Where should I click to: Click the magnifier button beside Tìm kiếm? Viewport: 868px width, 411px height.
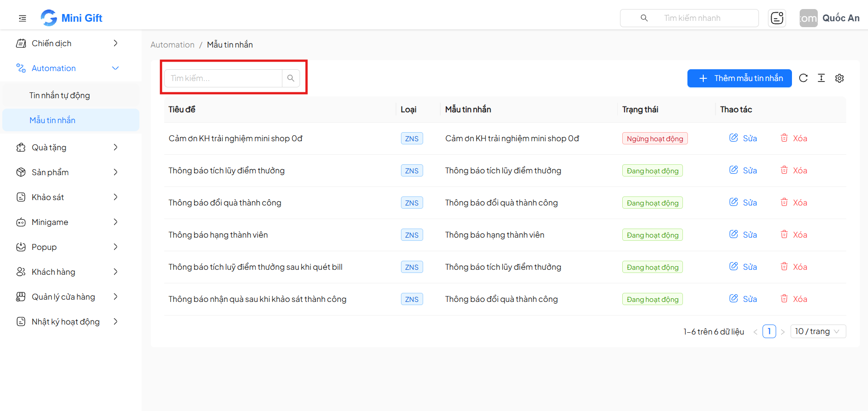tap(291, 78)
